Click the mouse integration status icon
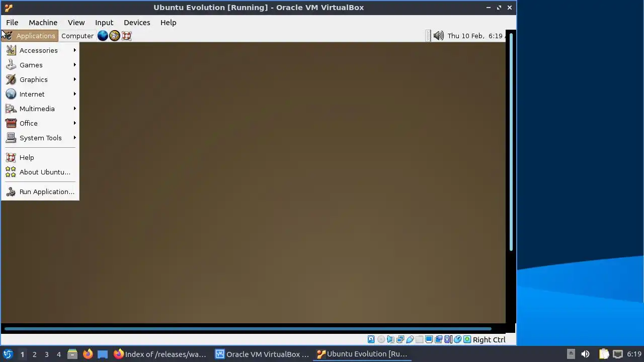Viewport: 644px width, 362px height. 457,339
